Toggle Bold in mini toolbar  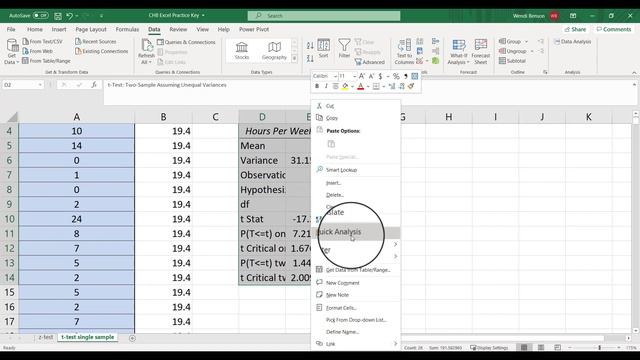click(317, 86)
